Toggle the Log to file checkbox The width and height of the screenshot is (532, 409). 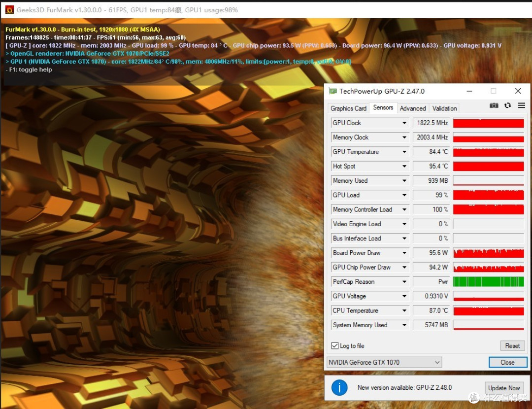coord(335,346)
